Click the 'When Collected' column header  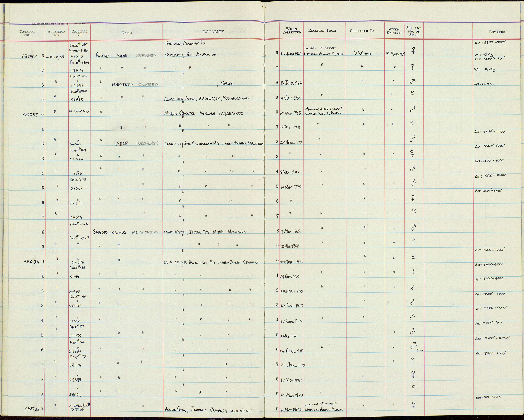[291, 31]
